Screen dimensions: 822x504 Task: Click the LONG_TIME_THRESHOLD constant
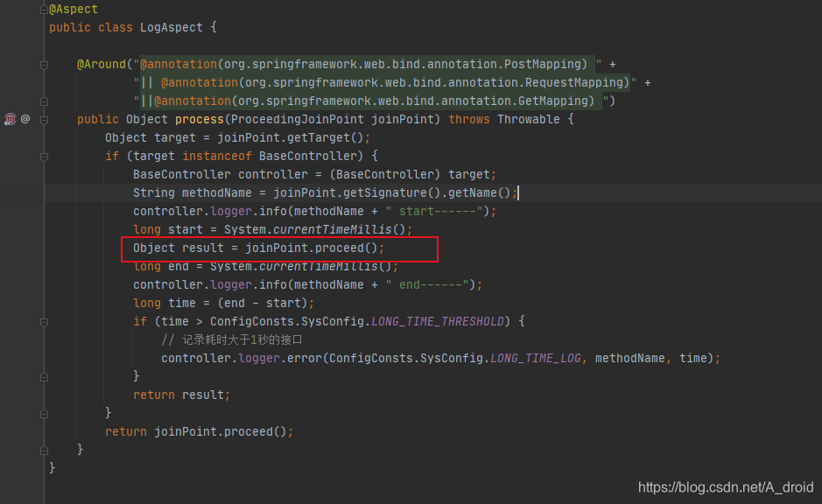pos(438,321)
